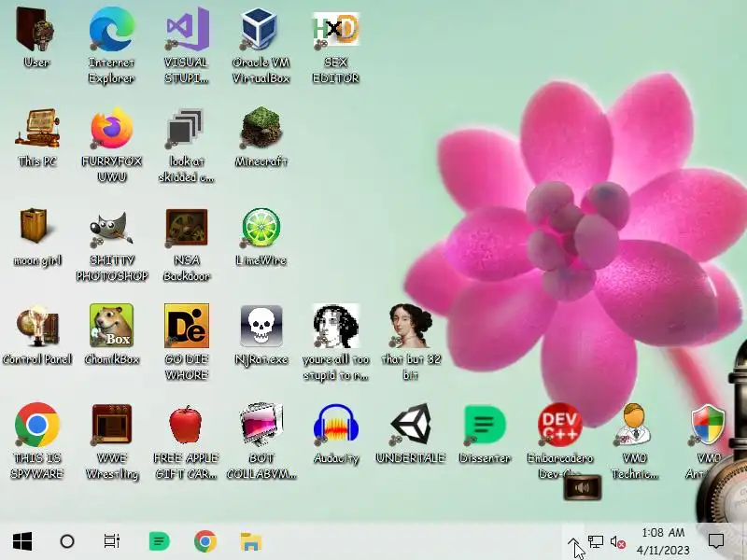Open the Visual Studio desktop shortcut
The image size is (747, 560).
tap(187, 29)
